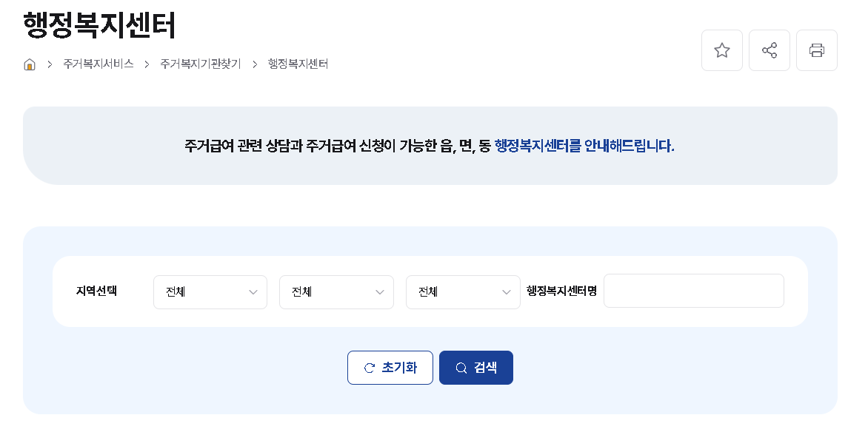Screen dimensions: 868x435
Task: Click the home icon in the breadcrumb
Action: point(30,64)
